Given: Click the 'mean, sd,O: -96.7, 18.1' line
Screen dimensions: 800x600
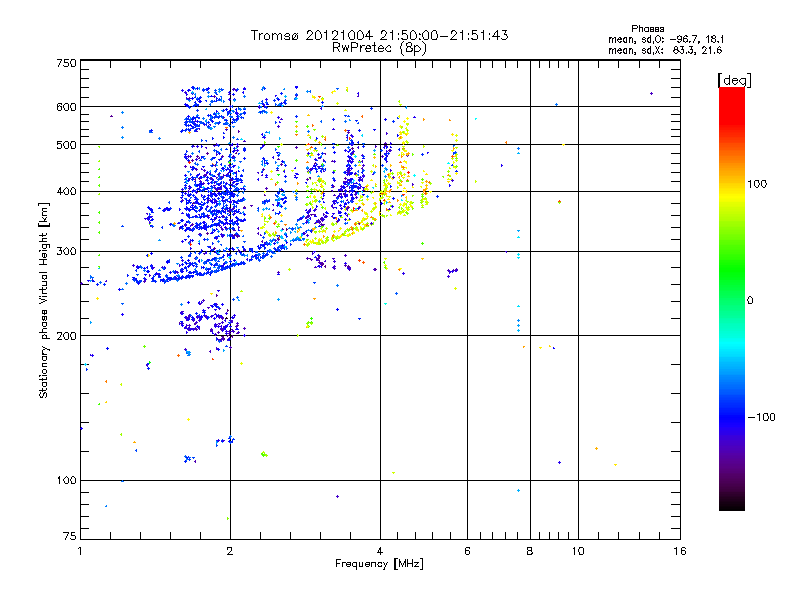Looking at the screenshot, I should pyautogui.click(x=666, y=39).
